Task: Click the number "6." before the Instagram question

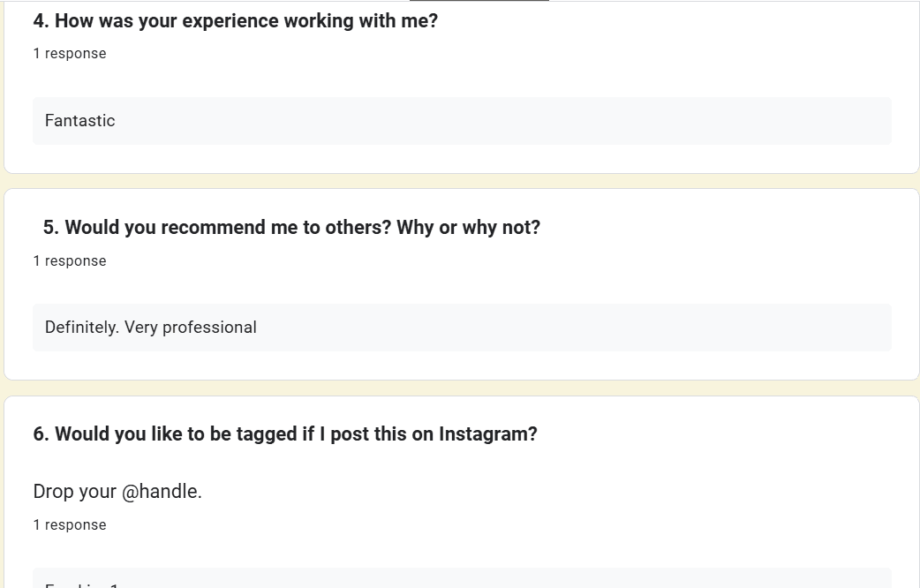Action: pos(41,434)
